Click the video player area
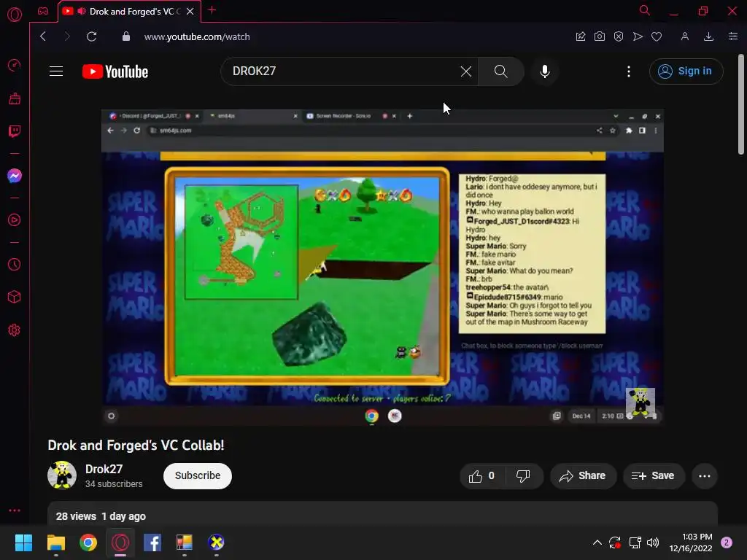The width and height of the screenshot is (747, 560). pyautogui.click(x=382, y=267)
